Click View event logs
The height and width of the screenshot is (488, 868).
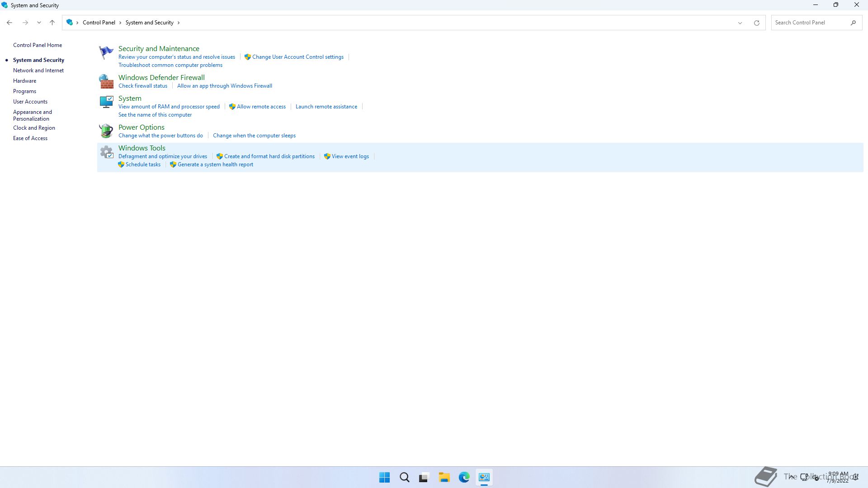350,156
